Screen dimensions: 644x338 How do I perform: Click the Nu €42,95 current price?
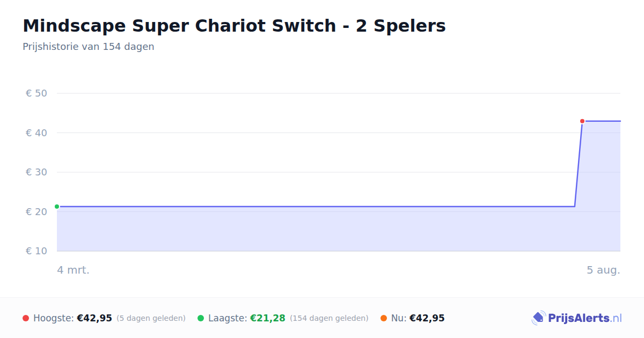coord(427,318)
